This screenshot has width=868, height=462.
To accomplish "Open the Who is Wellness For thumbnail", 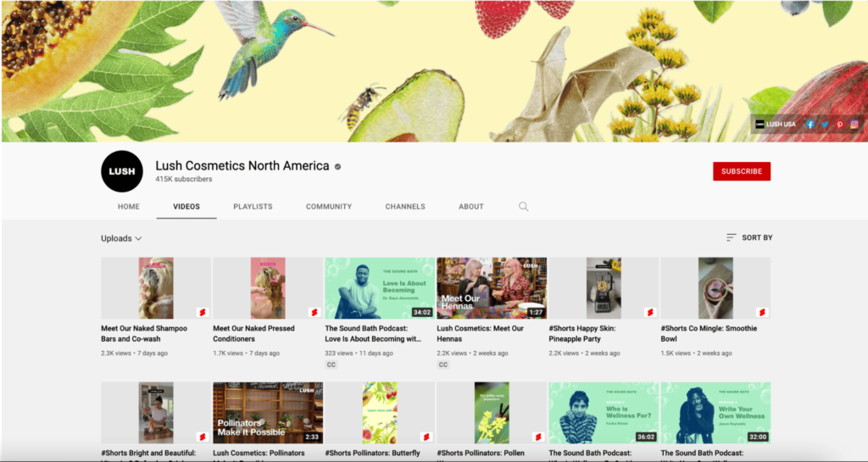I will click(x=604, y=413).
